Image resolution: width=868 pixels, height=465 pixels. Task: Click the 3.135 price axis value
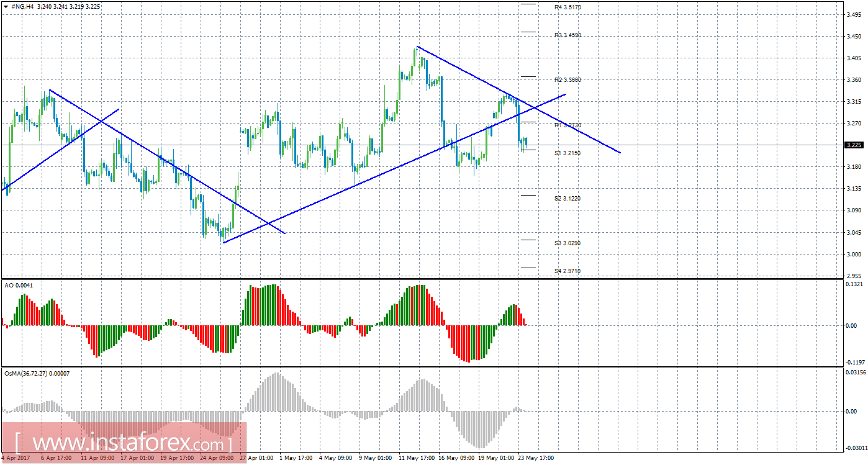[853, 189]
